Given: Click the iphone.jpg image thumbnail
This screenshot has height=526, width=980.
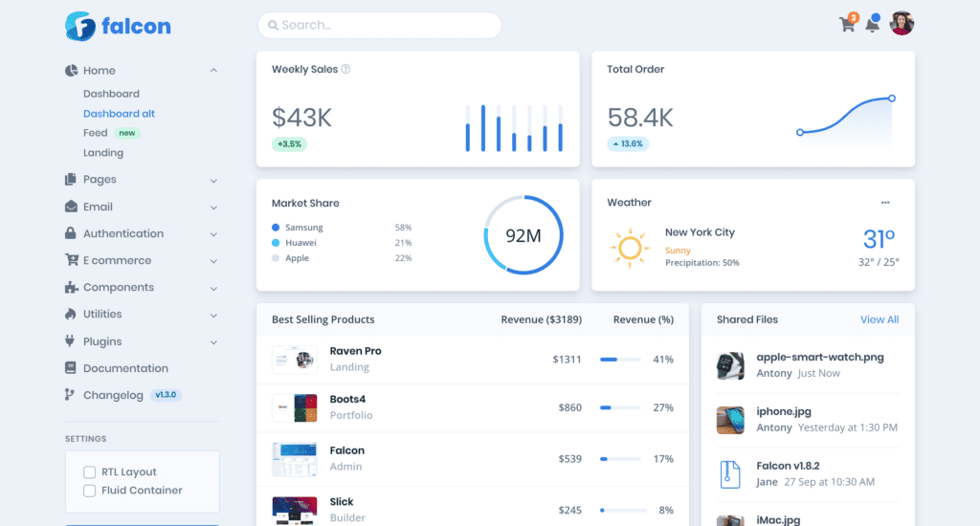Looking at the screenshot, I should click(x=730, y=420).
